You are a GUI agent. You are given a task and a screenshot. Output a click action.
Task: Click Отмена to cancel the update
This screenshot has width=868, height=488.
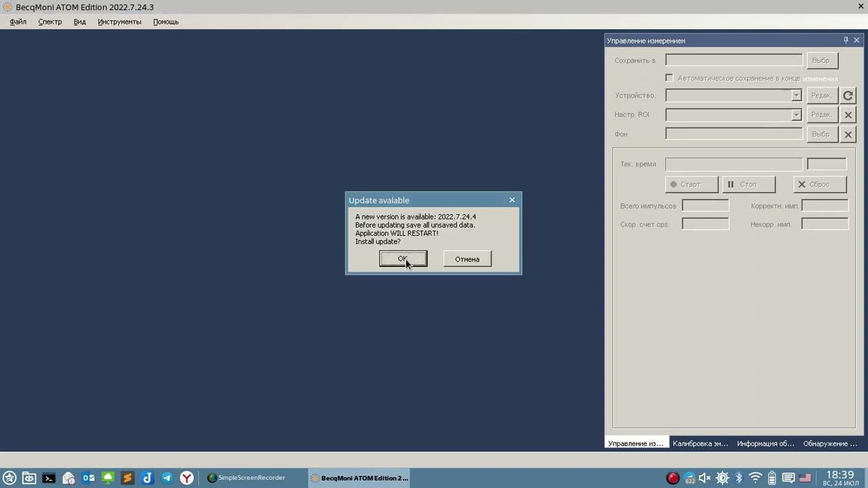click(467, 259)
